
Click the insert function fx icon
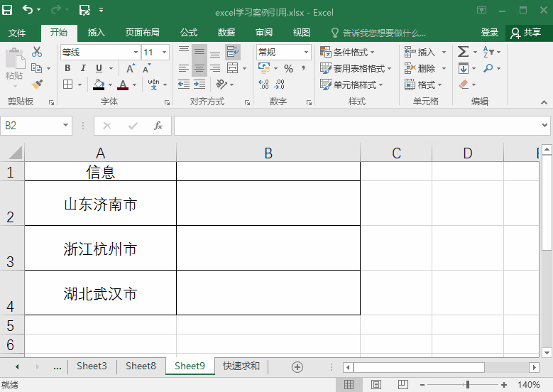point(158,126)
